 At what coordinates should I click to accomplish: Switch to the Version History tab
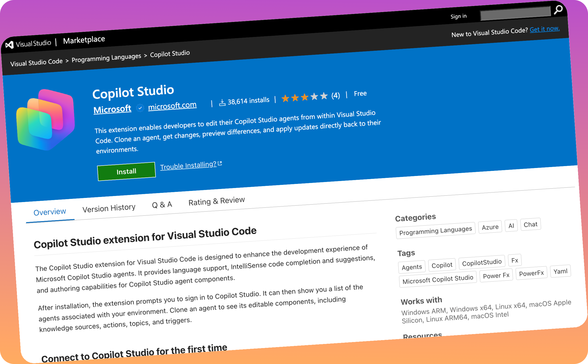coord(109,207)
